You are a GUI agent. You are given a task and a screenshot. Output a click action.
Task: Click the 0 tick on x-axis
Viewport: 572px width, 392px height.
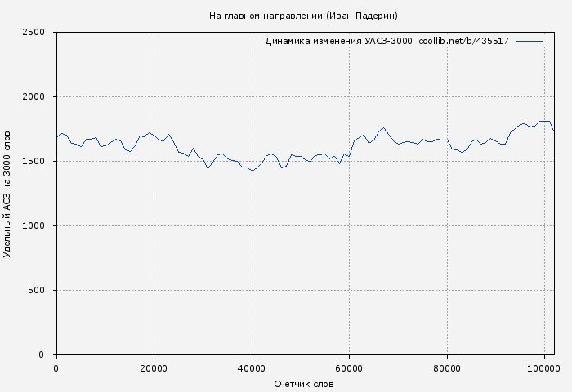[56, 368]
